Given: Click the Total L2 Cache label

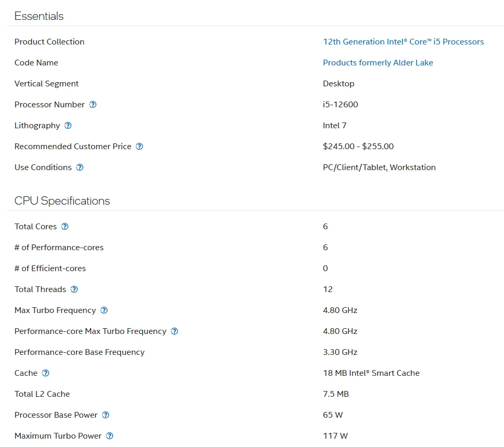Looking at the screenshot, I should [42, 394].
